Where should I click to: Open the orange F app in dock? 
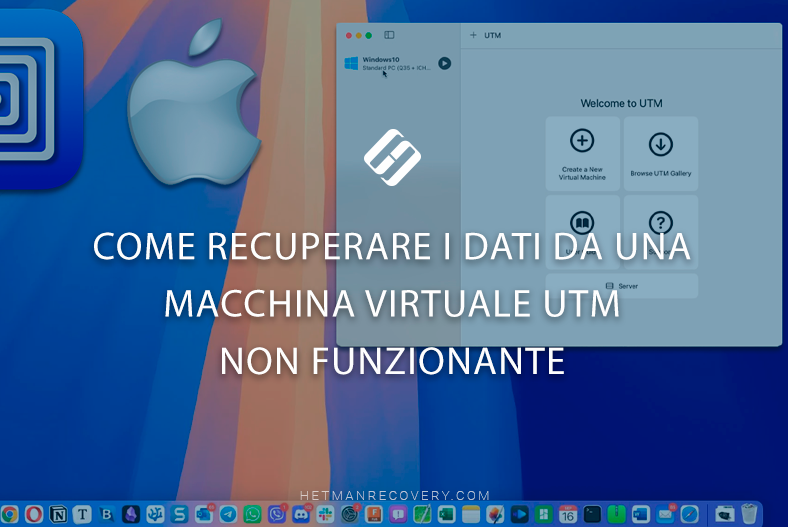click(x=374, y=514)
